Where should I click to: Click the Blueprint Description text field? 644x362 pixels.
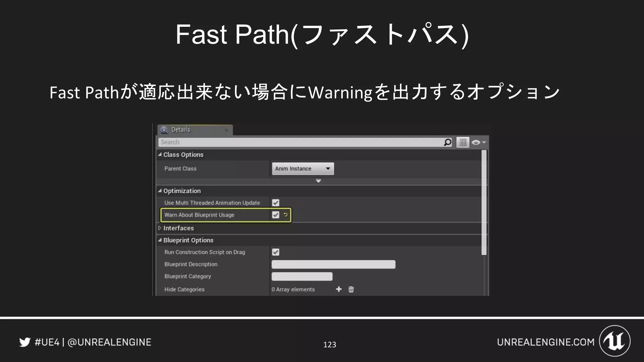(x=333, y=264)
